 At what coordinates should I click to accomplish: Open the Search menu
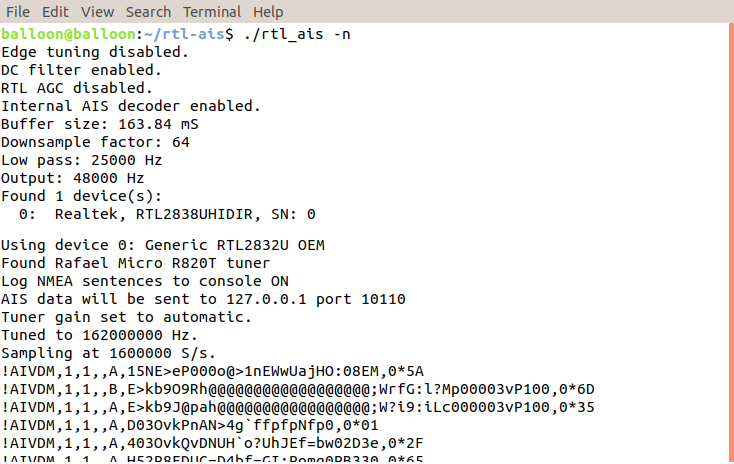(148, 12)
